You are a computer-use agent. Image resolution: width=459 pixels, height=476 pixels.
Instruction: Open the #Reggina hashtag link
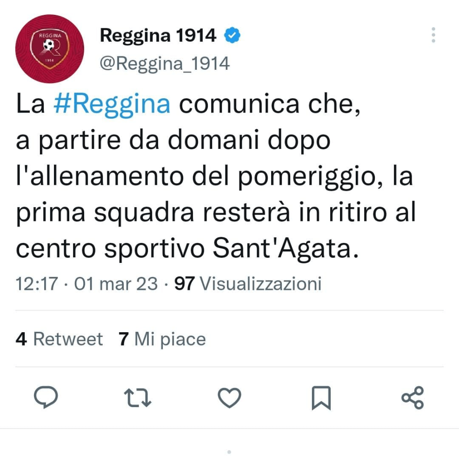click(112, 104)
